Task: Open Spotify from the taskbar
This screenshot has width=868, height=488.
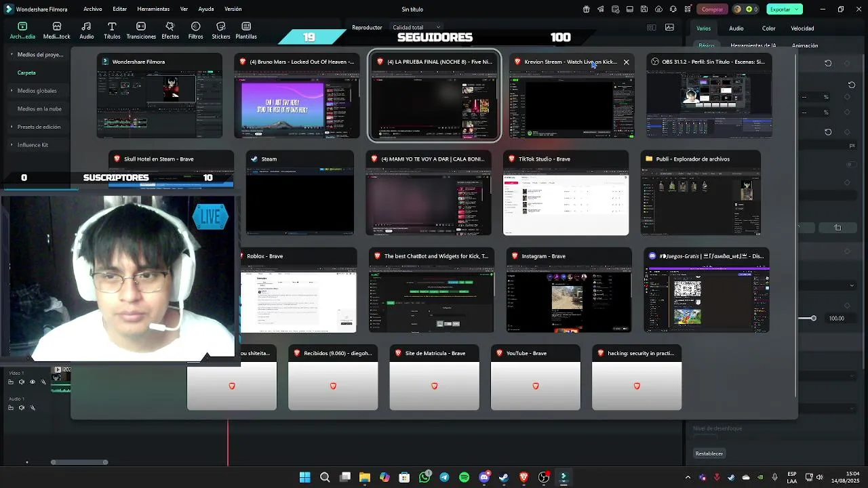Action: pos(464,477)
